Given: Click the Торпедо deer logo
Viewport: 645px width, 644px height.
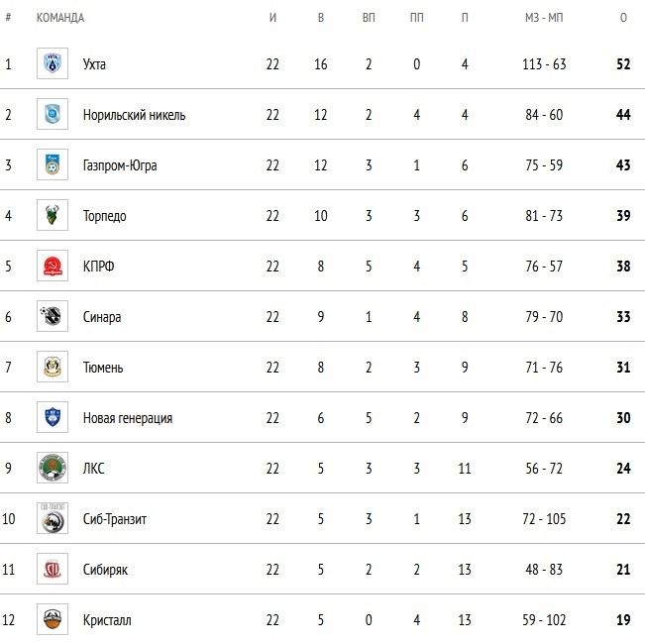Looking at the screenshot, I should click(53, 216).
